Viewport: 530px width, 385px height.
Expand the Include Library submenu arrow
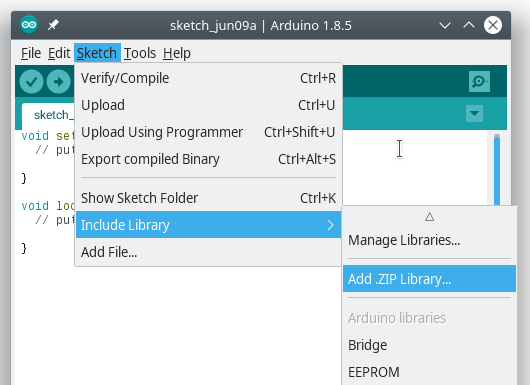(x=331, y=225)
